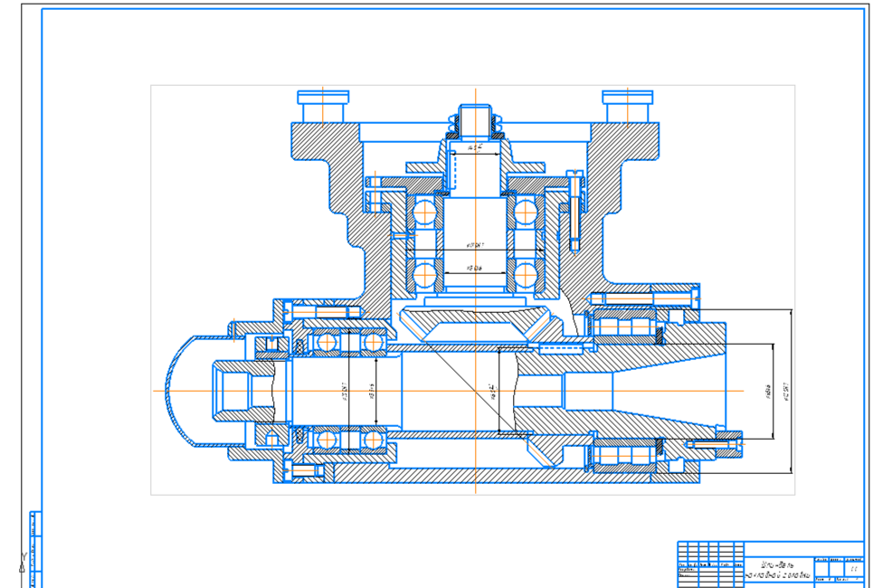Click the drawing title text in title block
This screenshot has width=873, height=588.
pyautogui.click(x=778, y=570)
